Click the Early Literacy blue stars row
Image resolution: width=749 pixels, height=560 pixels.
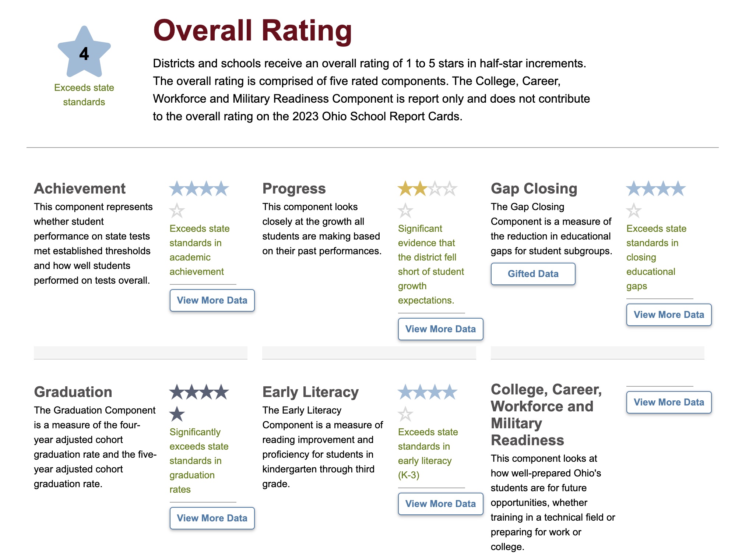(x=428, y=392)
